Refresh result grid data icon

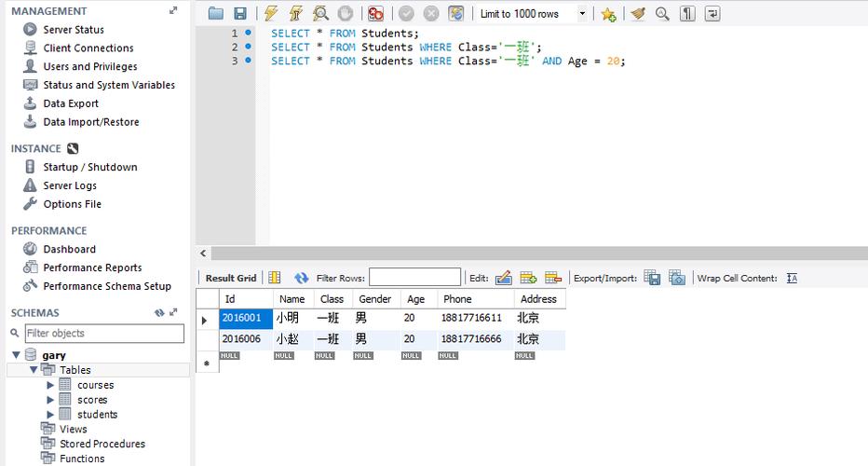[x=301, y=278]
